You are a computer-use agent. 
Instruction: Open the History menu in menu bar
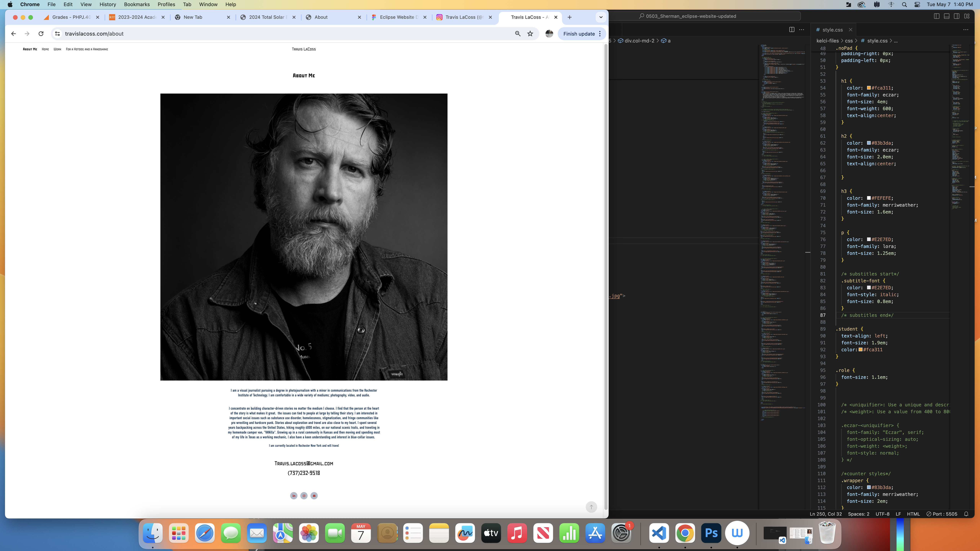[108, 5]
